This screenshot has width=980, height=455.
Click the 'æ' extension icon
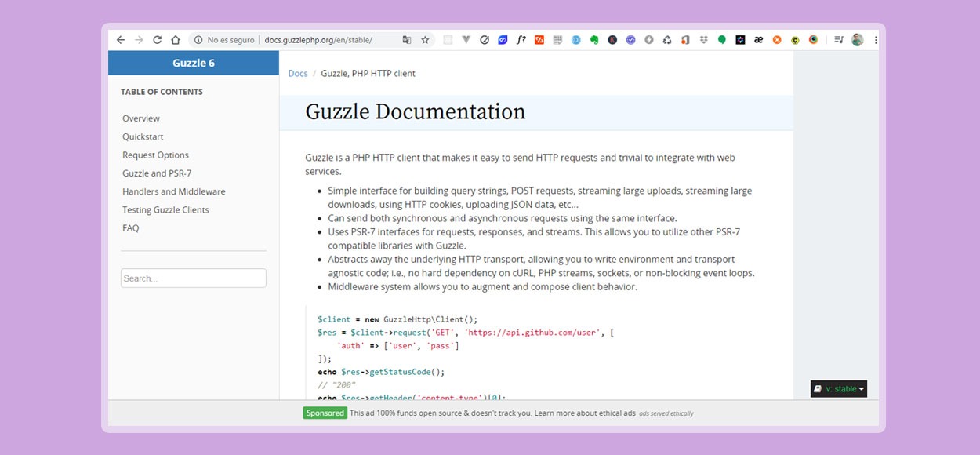point(758,40)
